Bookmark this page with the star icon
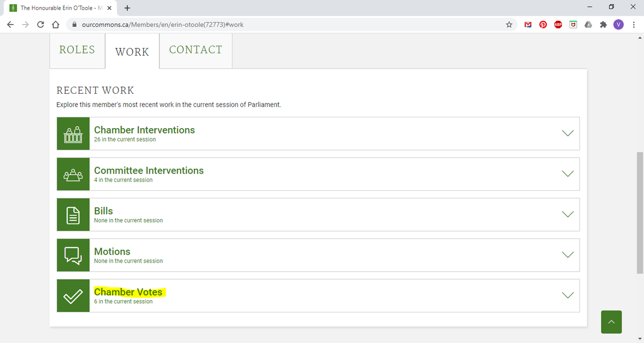644x343 pixels. coord(509,24)
